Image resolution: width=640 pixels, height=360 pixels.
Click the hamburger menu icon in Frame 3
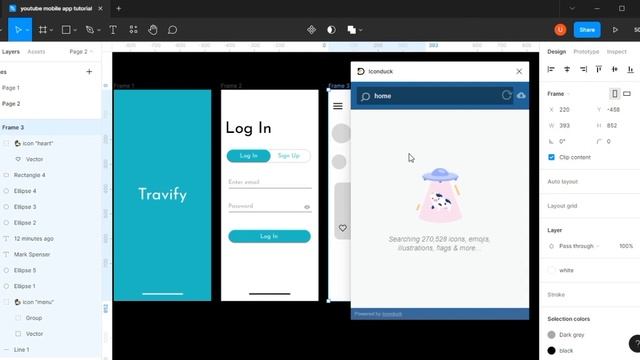[338, 106]
